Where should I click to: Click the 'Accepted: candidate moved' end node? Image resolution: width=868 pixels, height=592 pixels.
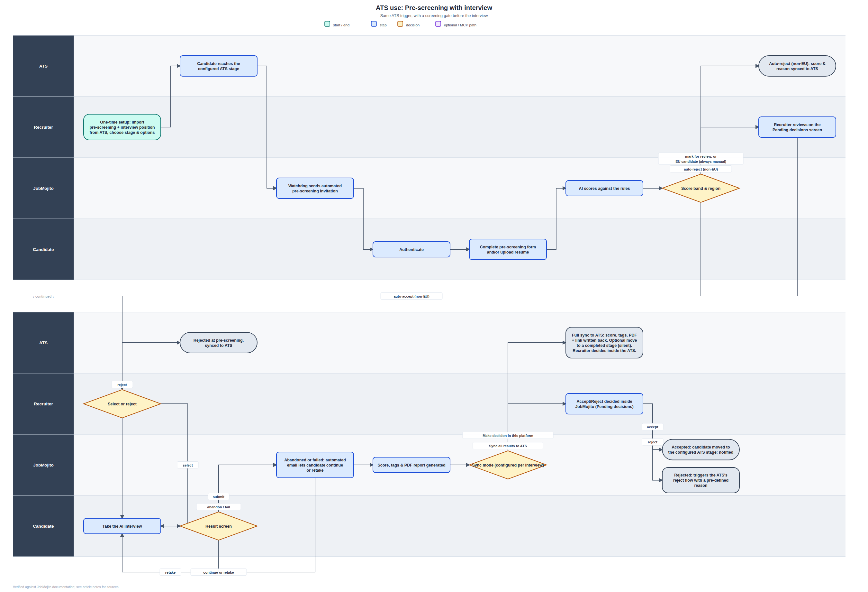pos(701,449)
